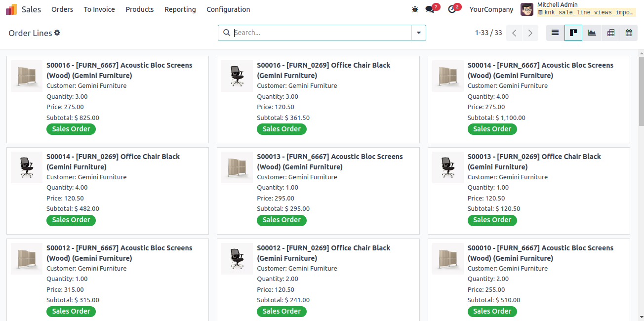
Task: Click Sales Order badge on $ 482.00 card
Action: pyautogui.click(x=71, y=220)
